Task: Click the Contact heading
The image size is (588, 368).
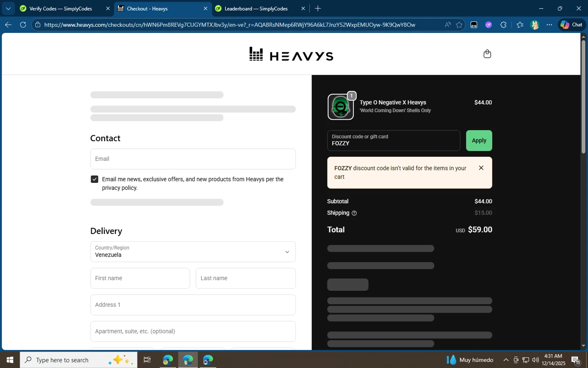Action: point(105,138)
